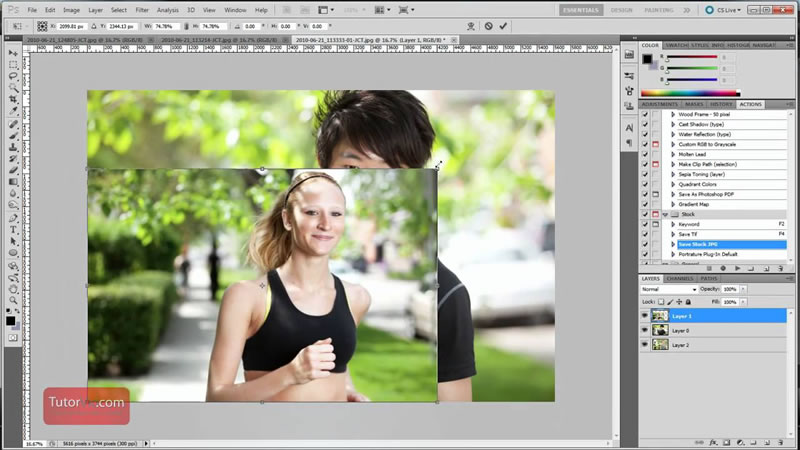Delete layer using the trash icon

pyautogui.click(x=779, y=443)
